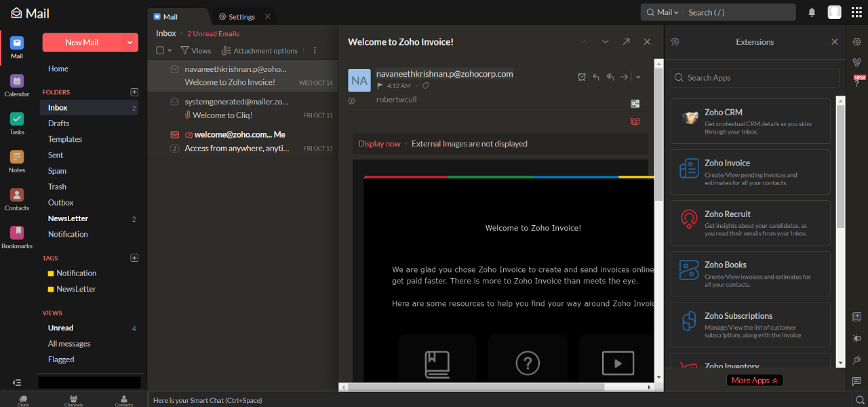Click the 2 Unread Emails link
This screenshot has width=868, height=407.
213,33
